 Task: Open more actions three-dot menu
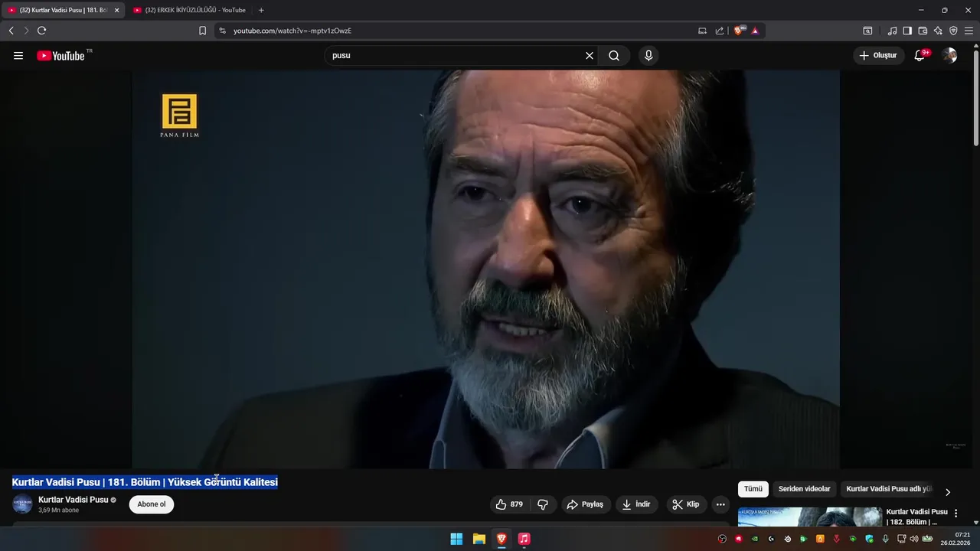pos(720,504)
